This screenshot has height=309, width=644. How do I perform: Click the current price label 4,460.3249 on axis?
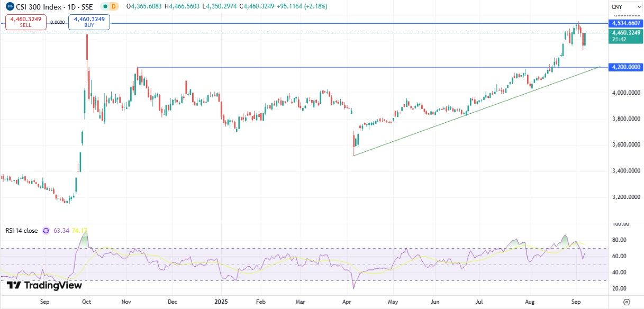pyautogui.click(x=625, y=33)
